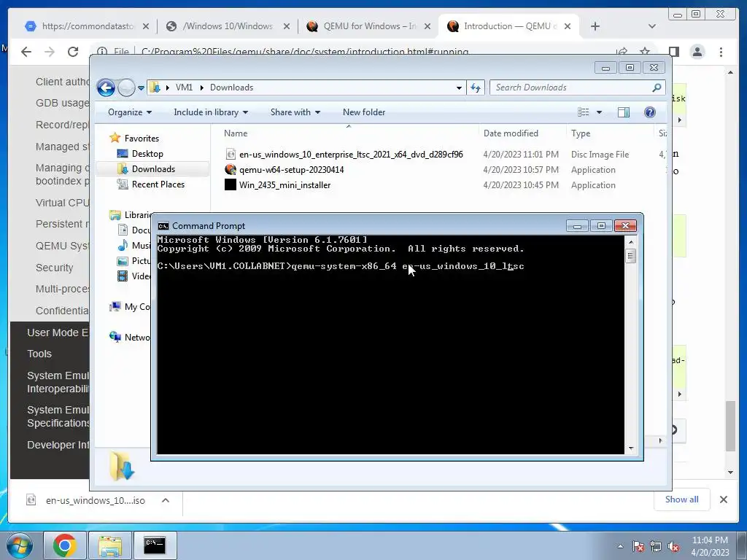The width and height of the screenshot is (747, 560).
Task: Select Downloads in navigation pane
Action: [153, 169]
